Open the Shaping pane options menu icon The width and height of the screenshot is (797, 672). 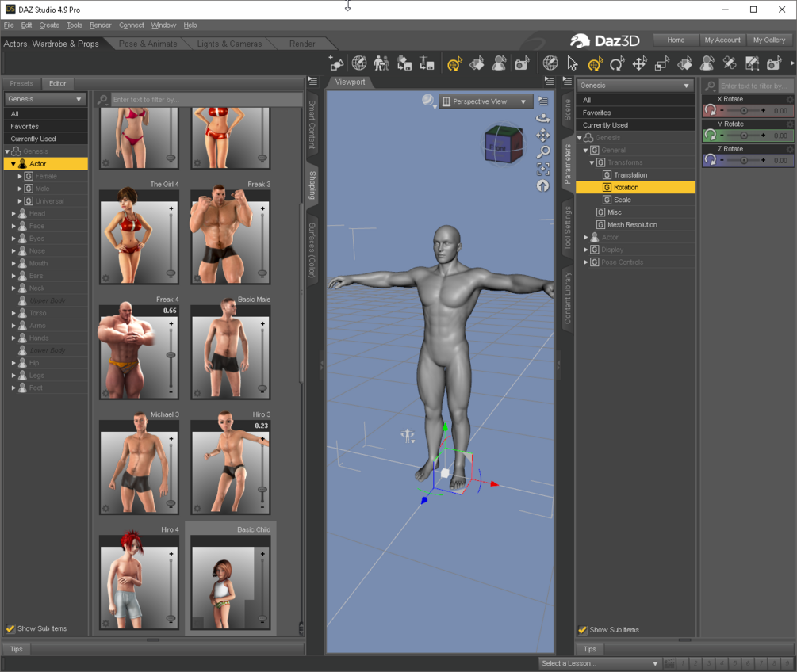coord(312,82)
